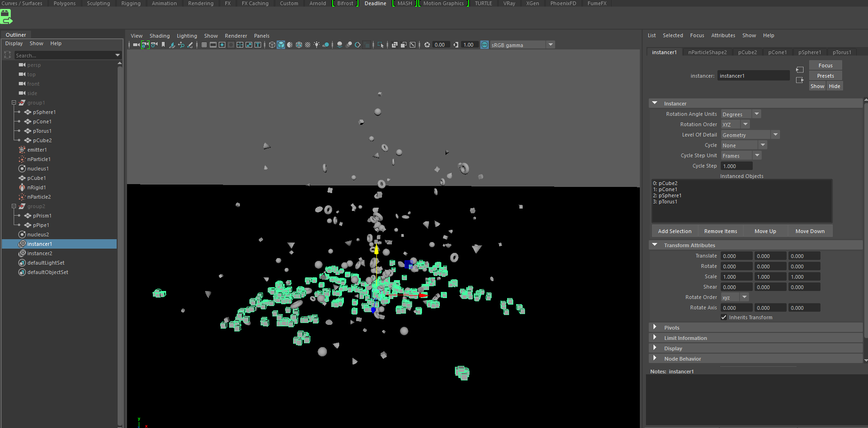This screenshot has height=428, width=868.
Task: Open camera attributes icon in viewport toolbar
Action: click(154, 45)
